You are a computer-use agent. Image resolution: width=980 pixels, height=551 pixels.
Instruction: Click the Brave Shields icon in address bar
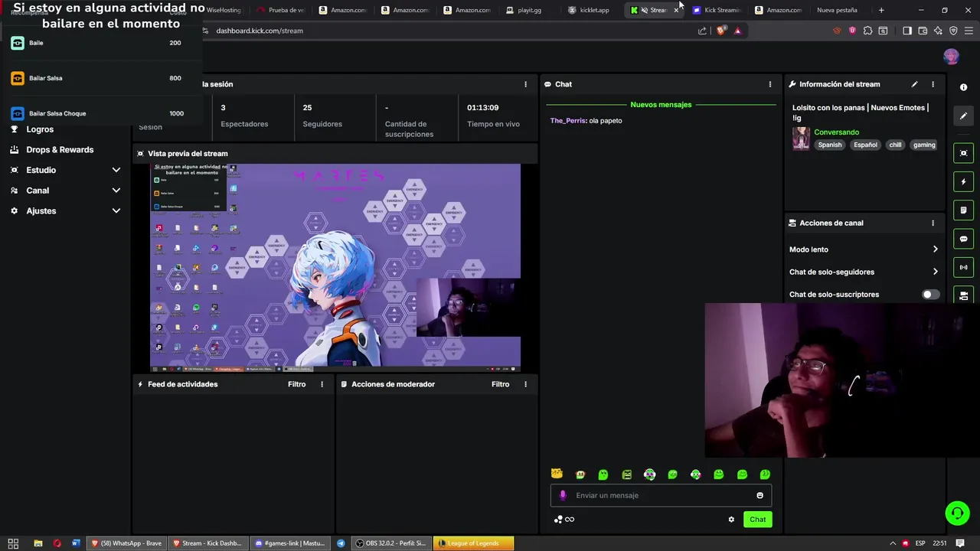[720, 31]
